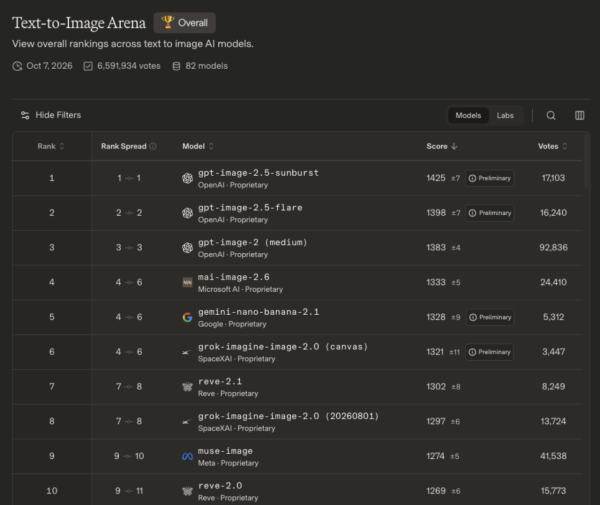Click the votes value 24,410
Screen dimensions: 600x505
click(x=553, y=282)
